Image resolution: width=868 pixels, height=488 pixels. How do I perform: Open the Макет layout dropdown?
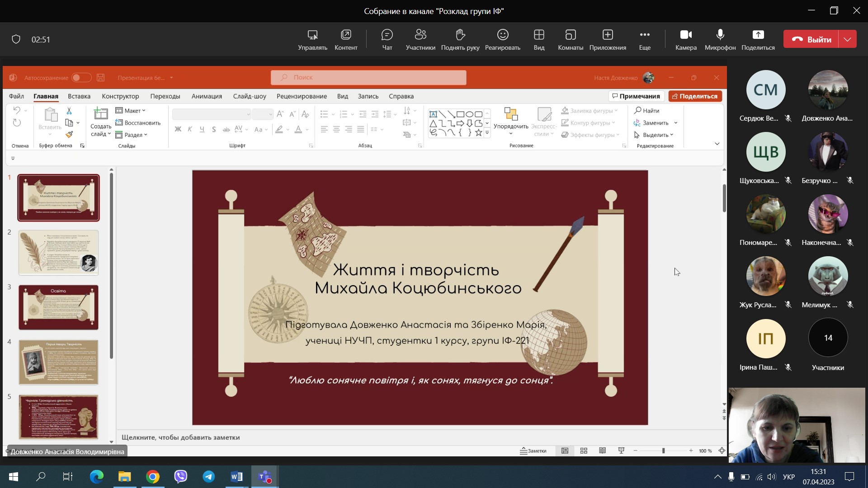click(x=131, y=111)
